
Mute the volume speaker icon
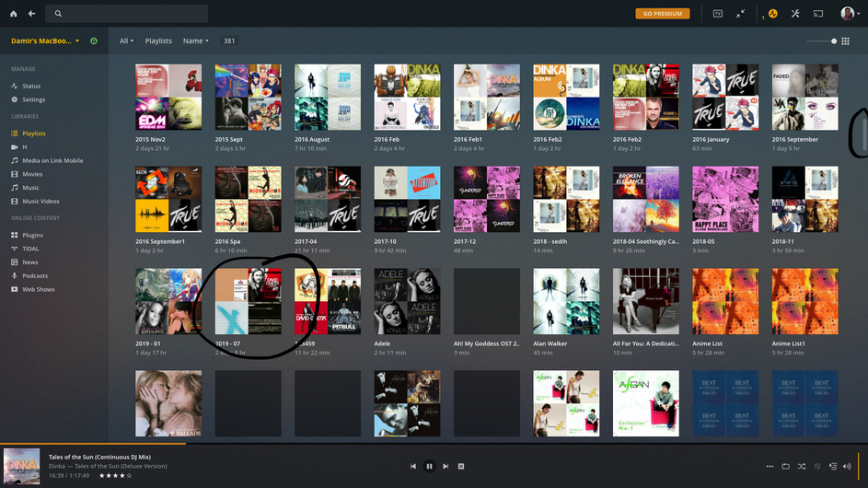point(847,467)
